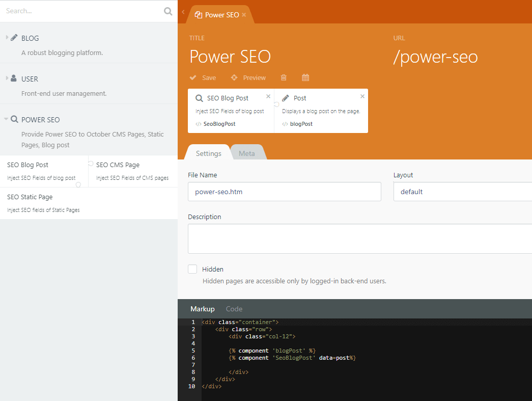Open the Layout dropdown showing default

coord(463,192)
